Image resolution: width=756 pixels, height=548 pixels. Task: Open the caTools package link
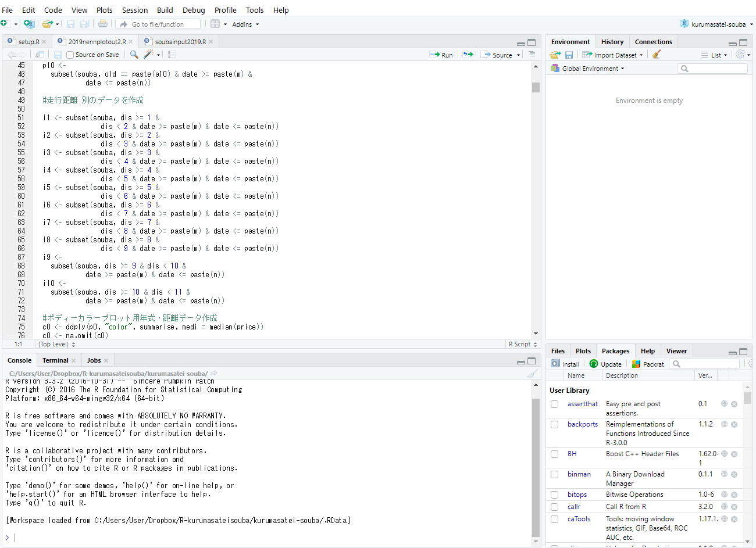coord(579,519)
